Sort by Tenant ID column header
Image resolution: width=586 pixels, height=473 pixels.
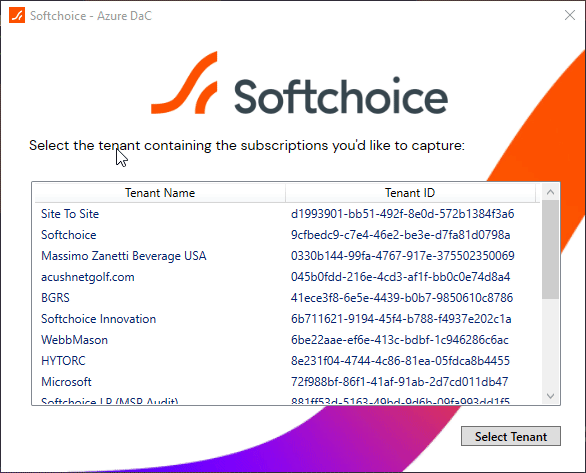point(410,193)
